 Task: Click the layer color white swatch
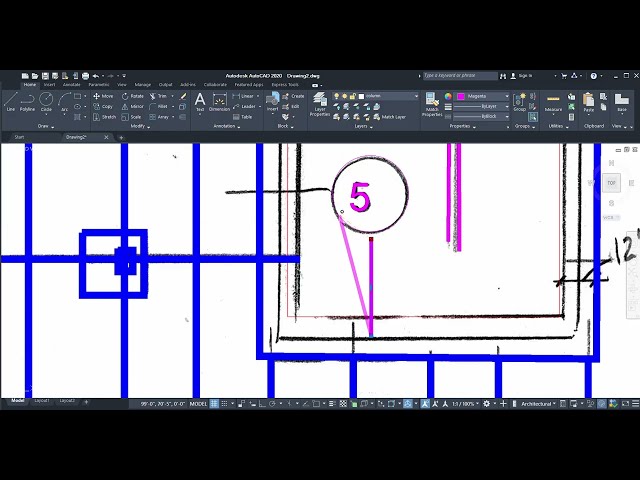pyautogui.click(x=361, y=96)
